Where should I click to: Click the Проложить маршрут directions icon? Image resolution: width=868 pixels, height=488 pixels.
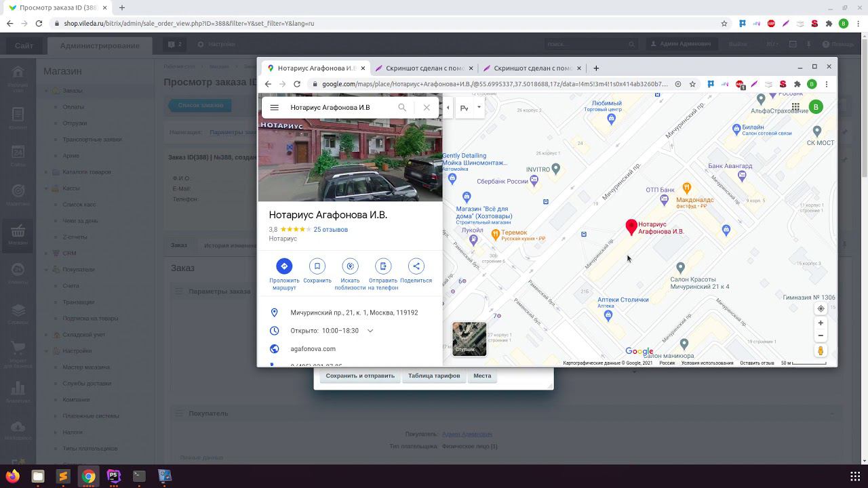[x=284, y=266]
